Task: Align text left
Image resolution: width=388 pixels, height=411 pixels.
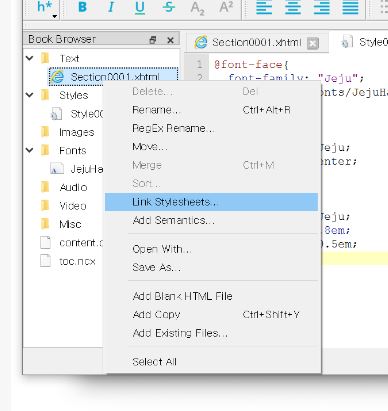Action: click(264, 7)
